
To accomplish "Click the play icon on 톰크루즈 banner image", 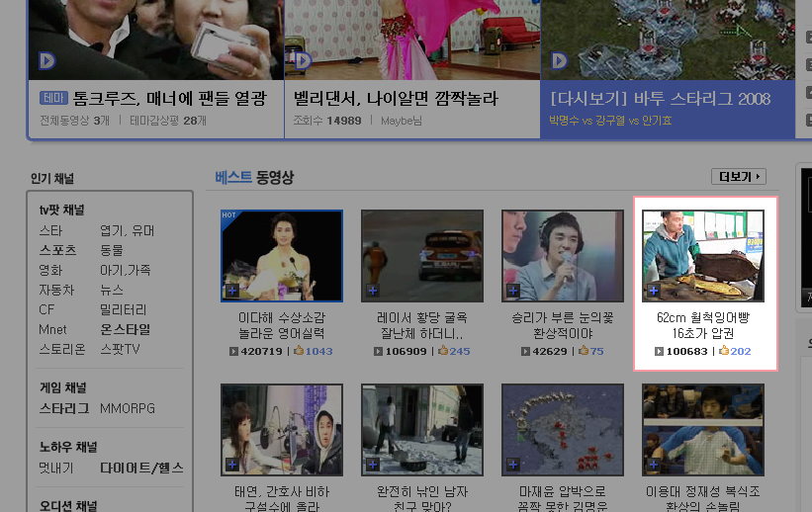I will coord(47,61).
